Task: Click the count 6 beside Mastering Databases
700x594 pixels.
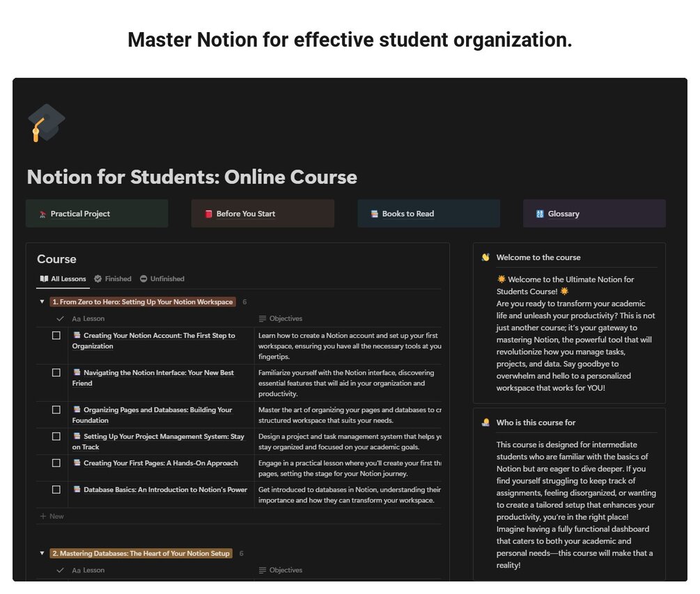Action: pyautogui.click(x=242, y=553)
